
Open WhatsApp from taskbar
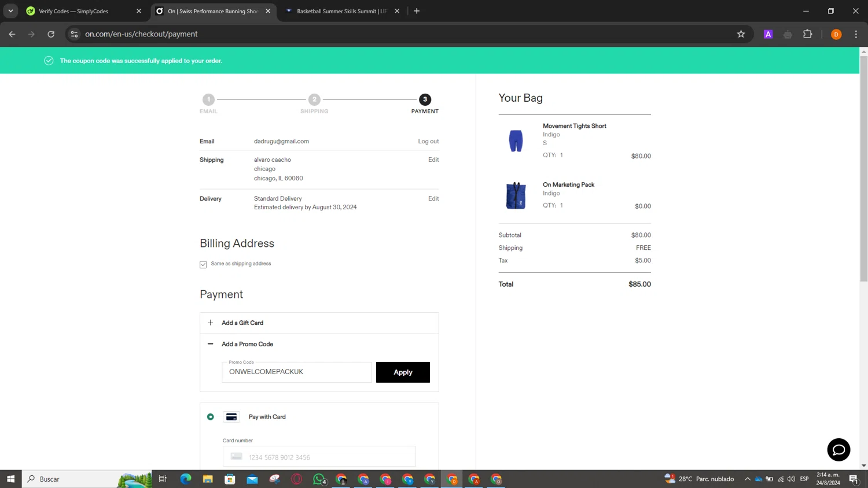click(319, 479)
